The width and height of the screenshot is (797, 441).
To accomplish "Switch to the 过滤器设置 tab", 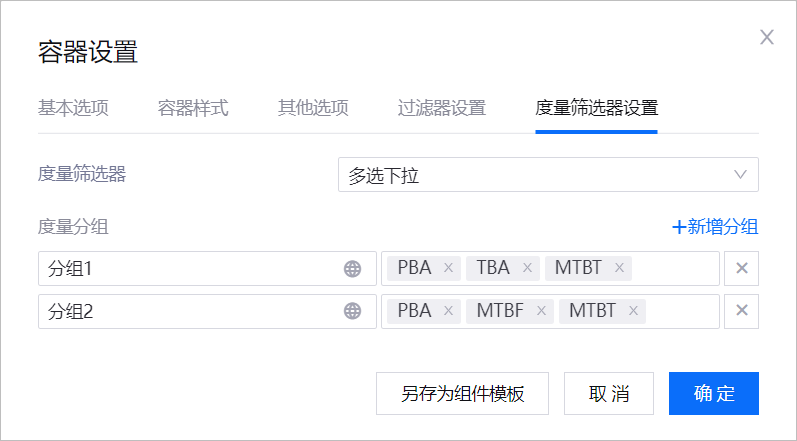I will click(x=441, y=108).
